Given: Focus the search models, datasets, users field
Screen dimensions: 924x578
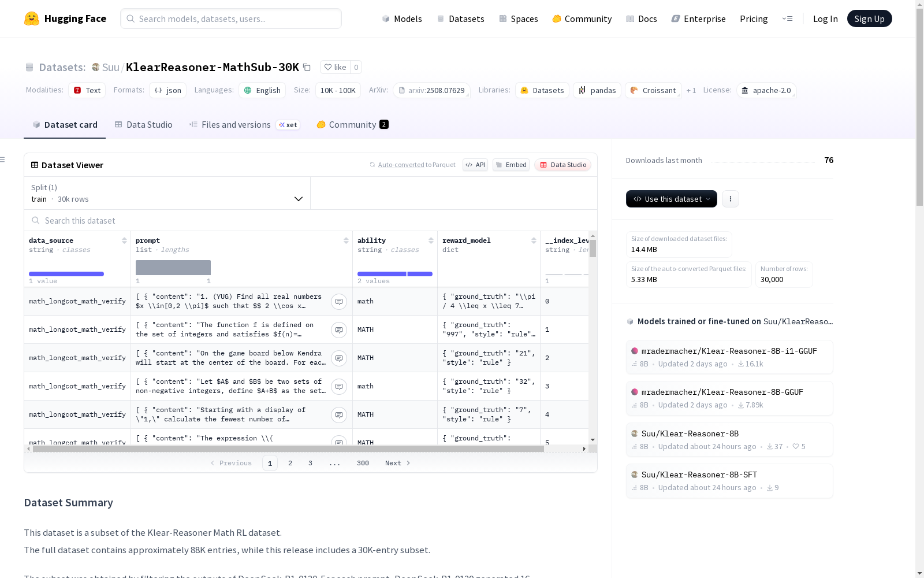Looking at the screenshot, I should tap(231, 18).
